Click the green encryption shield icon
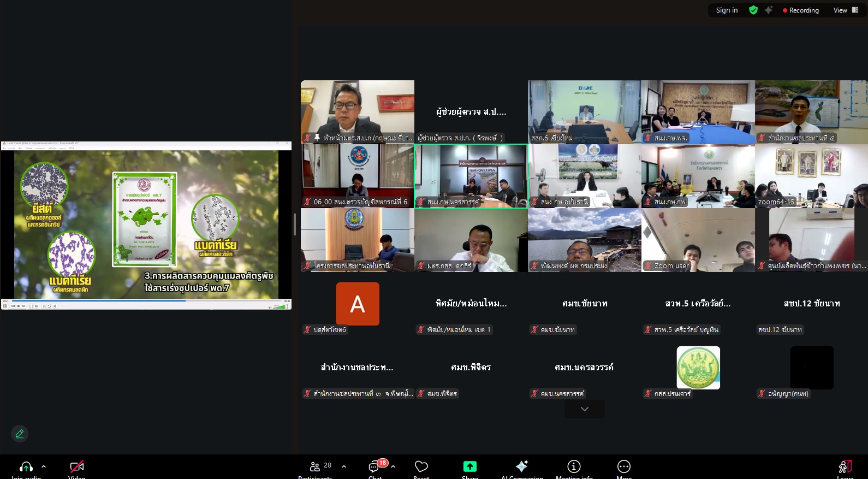 753,10
